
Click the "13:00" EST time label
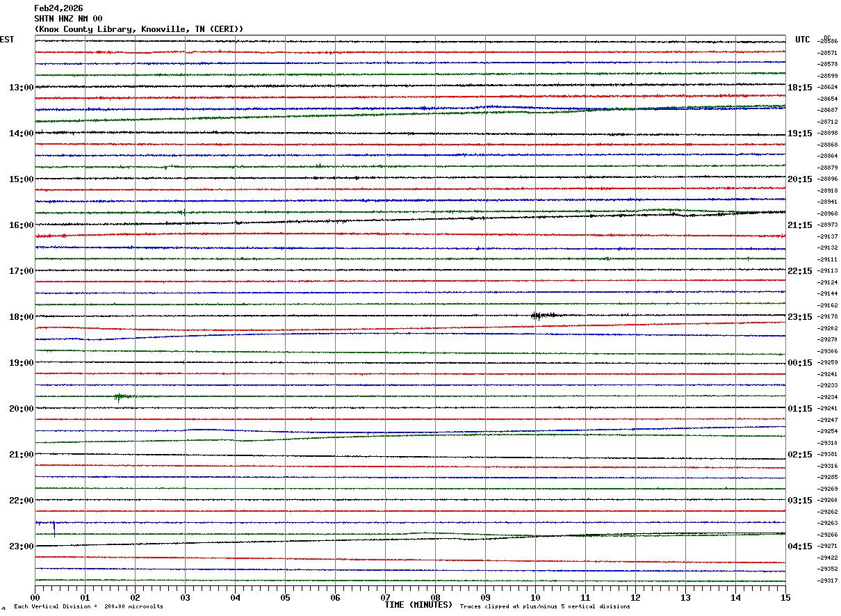tap(21, 88)
